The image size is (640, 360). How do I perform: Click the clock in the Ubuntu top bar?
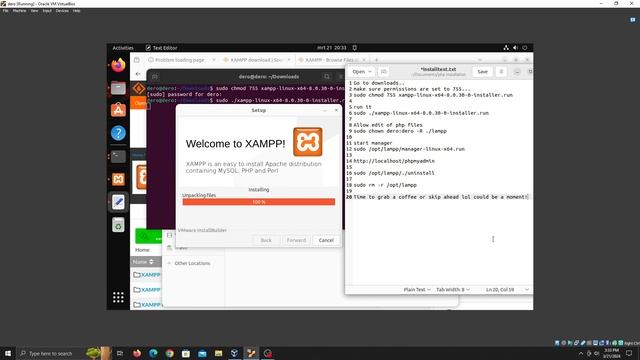point(331,48)
